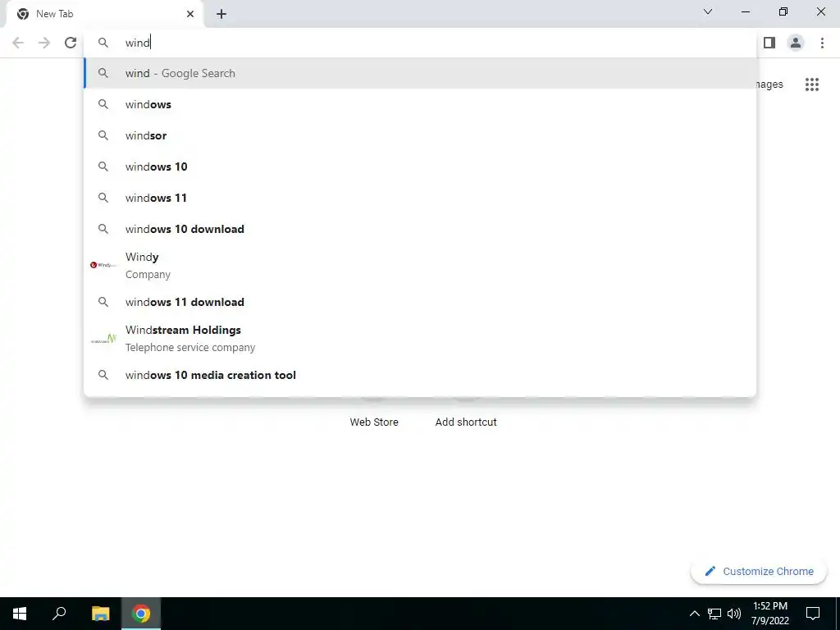Open the Web Store shortcut
The width and height of the screenshot is (840, 630).
[374, 422]
